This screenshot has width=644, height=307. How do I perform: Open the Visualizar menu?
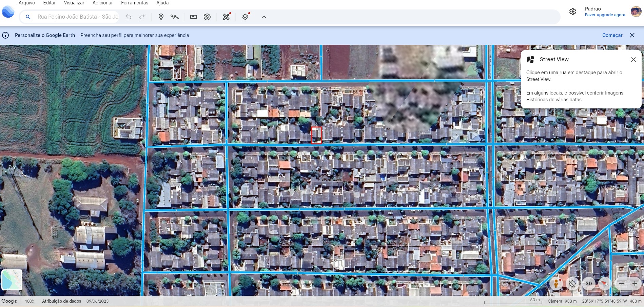pyautogui.click(x=74, y=3)
